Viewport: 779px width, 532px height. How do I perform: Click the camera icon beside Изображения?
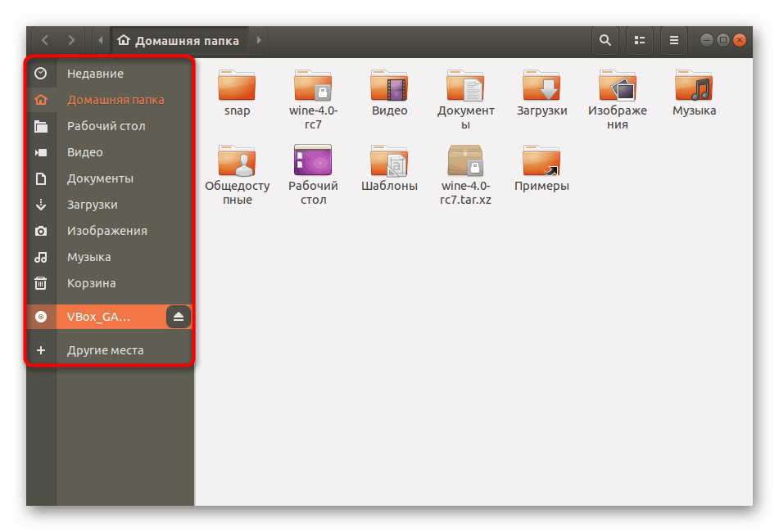[41, 232]
